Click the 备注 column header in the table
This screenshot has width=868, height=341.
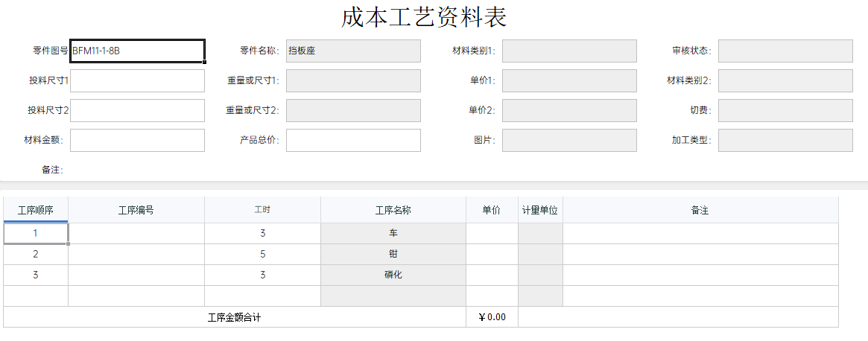point(700,211)
